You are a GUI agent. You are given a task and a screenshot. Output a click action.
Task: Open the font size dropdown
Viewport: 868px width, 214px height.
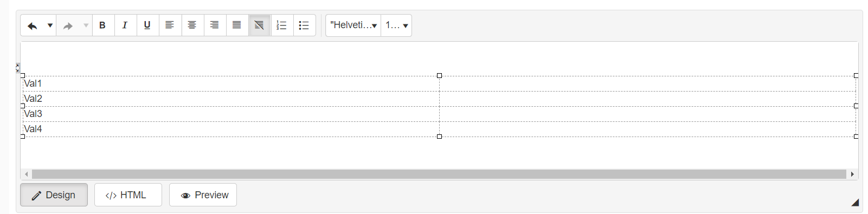pos(396,25)
